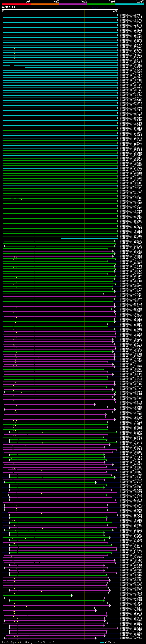Open hit UniRef100_C1KIZ6
The height and width of the screenshot is (644, 146).
click(131, 30)
